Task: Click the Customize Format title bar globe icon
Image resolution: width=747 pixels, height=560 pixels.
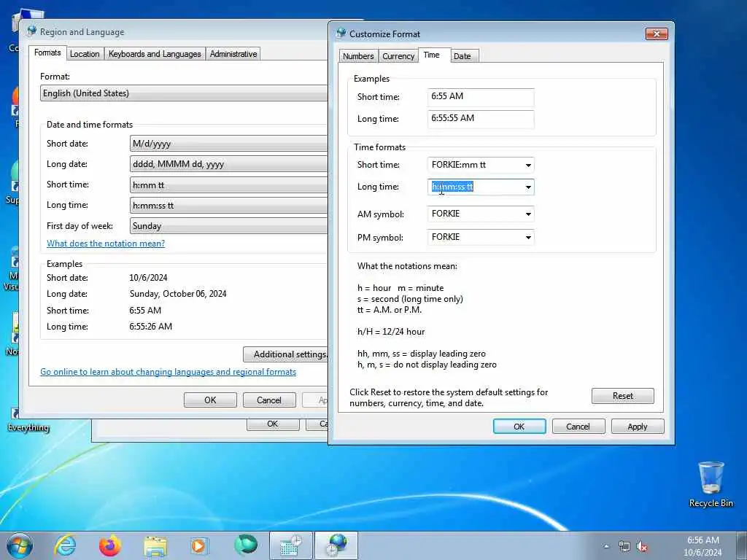Action: pos(341,34)
